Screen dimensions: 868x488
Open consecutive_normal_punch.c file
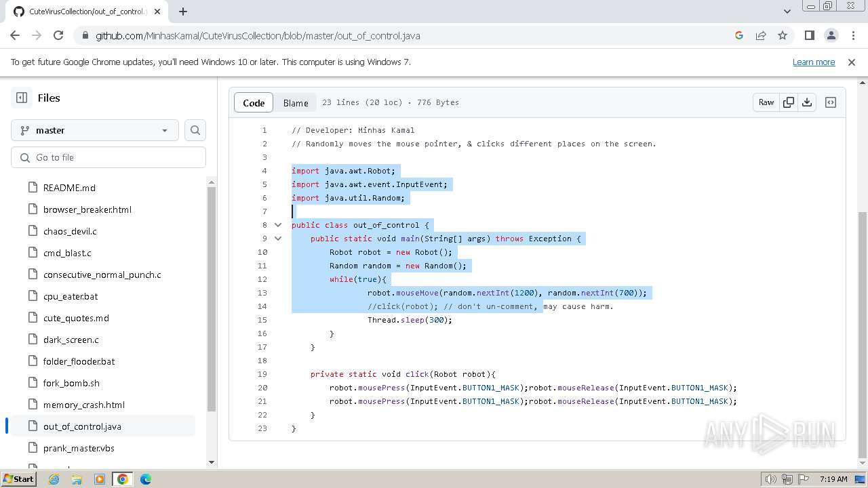(102, 274)
